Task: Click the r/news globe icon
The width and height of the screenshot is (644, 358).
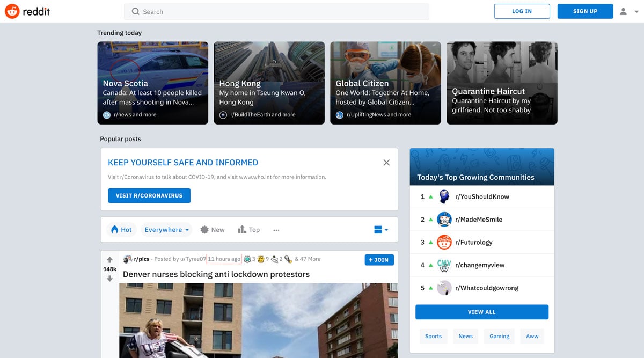Action: [107, 115]
